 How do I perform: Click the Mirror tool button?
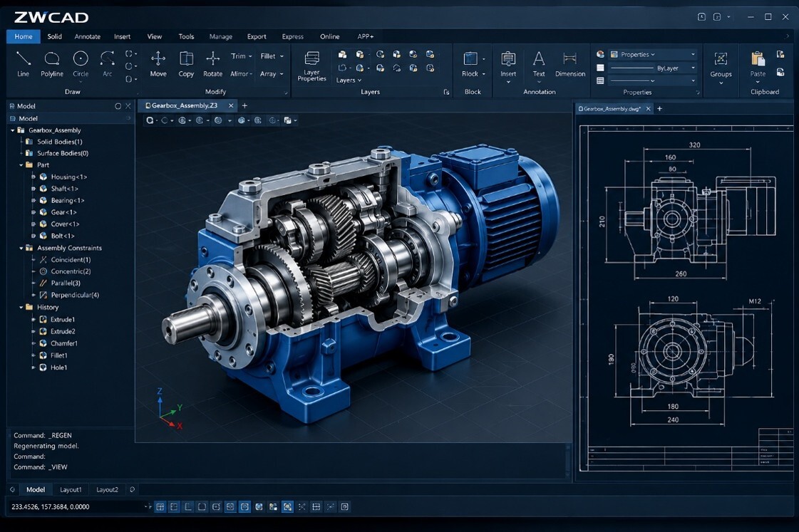point(242,74)
